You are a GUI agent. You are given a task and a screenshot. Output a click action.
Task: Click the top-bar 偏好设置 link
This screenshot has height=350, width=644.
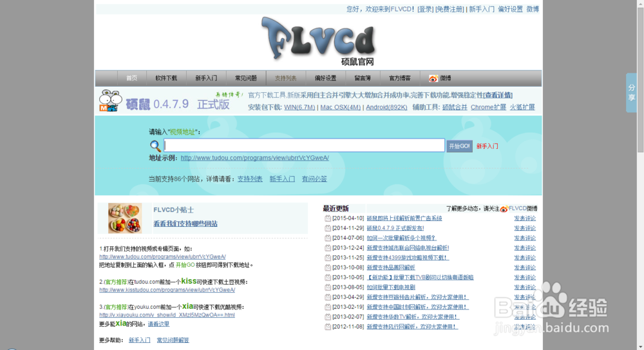[510, 9]
